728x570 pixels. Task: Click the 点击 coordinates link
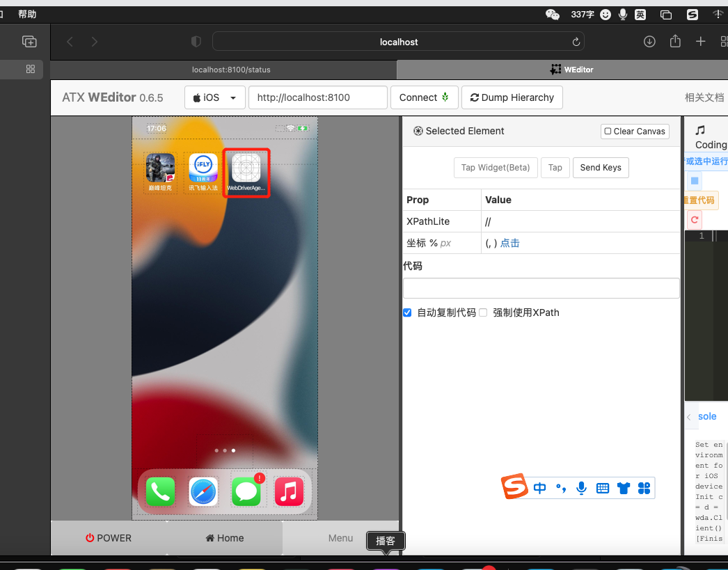tap(510, 243)
